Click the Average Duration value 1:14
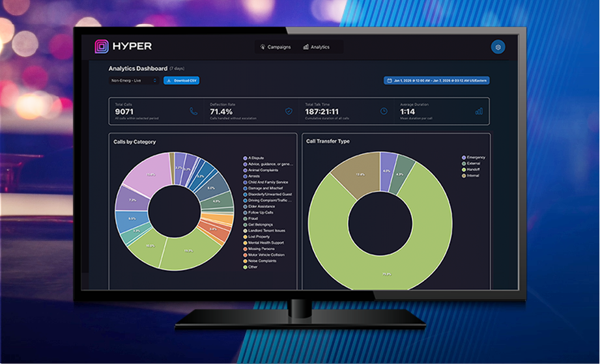The height and width of the screenshot is (364, 600). (408, 111)
